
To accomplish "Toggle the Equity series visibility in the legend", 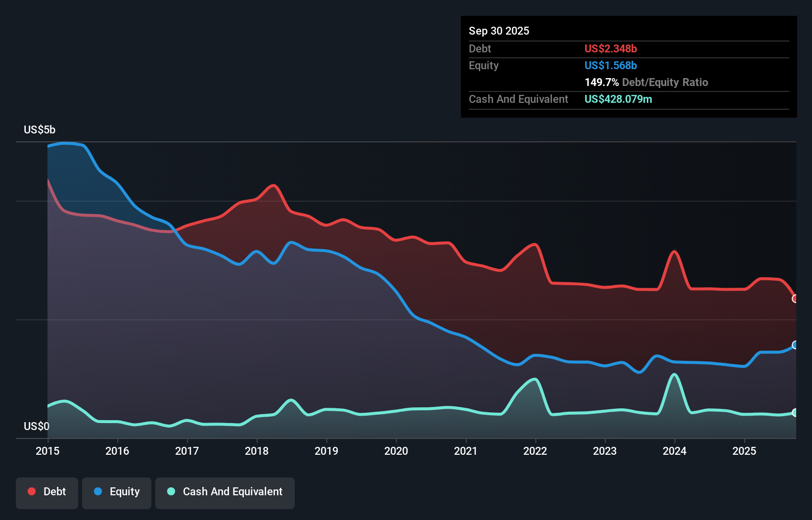I will (116, 492).
